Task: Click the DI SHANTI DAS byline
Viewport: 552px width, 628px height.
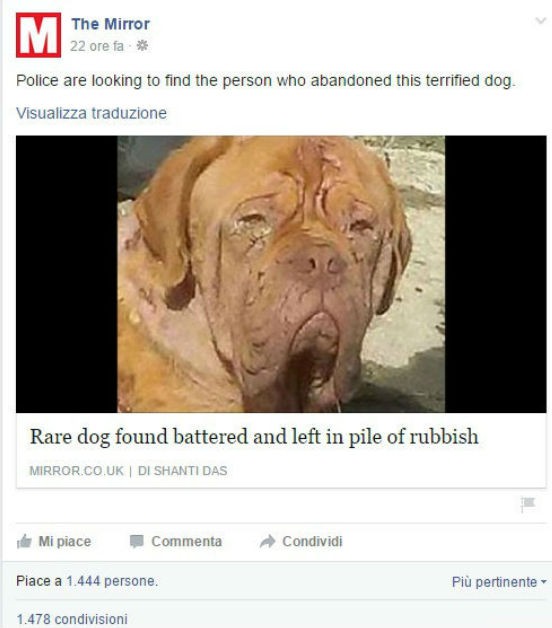Action: pyautogui.click(x=182, y=471)
